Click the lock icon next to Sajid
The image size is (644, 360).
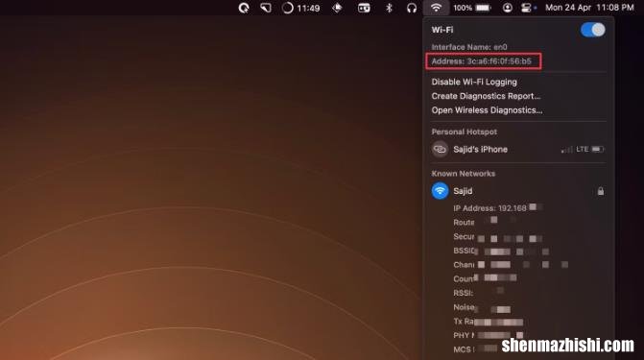[x=601, y=191]
